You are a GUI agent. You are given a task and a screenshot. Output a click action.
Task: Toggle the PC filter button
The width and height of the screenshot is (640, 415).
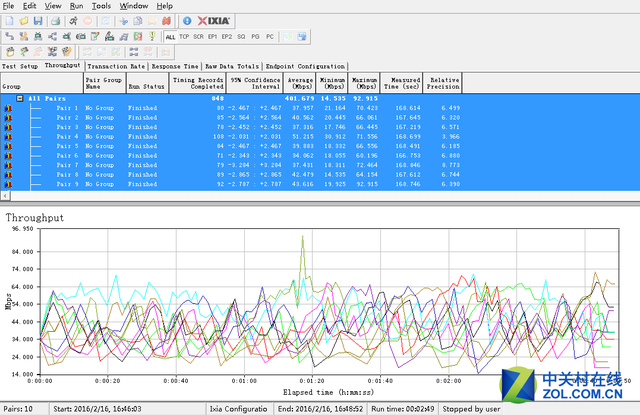click(270, 36)
